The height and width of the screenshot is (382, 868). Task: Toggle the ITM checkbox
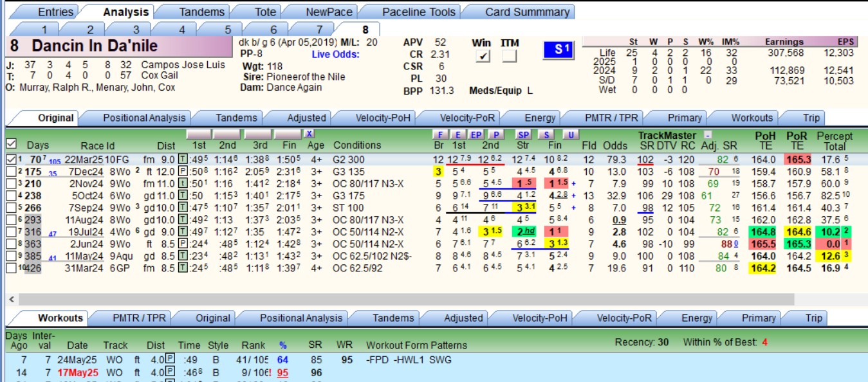[x=510, y=57]
